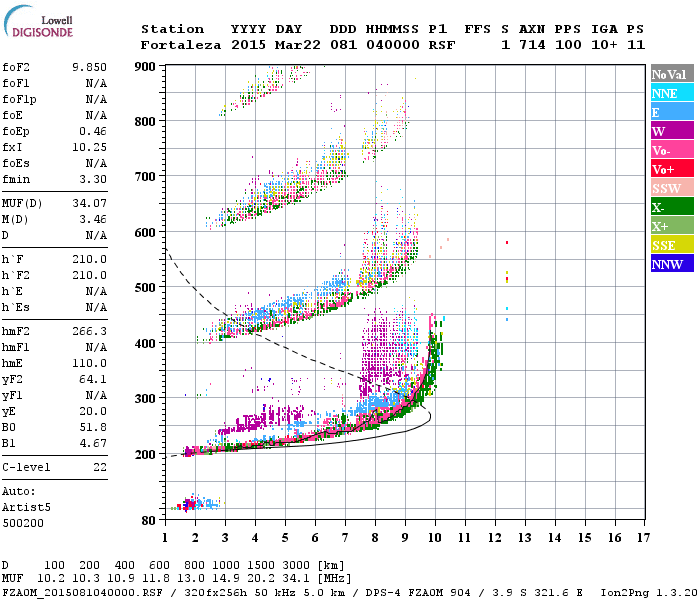Click the Ion2Png 1.3.20 version label
This screenshot has height=600, width=700.
(x=649, y=593)
